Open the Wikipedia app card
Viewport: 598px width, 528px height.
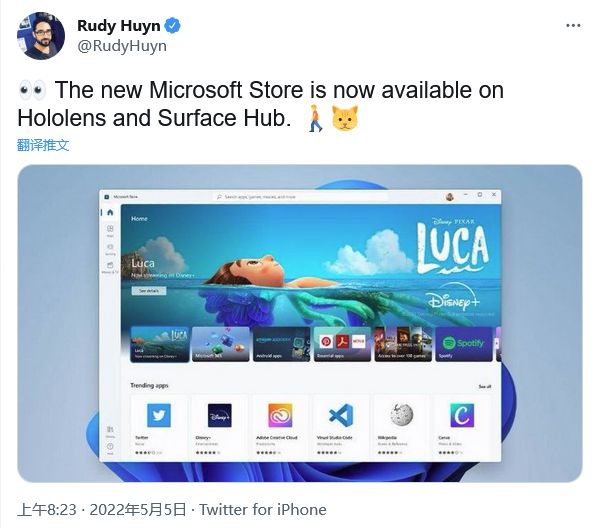[402, 427]
